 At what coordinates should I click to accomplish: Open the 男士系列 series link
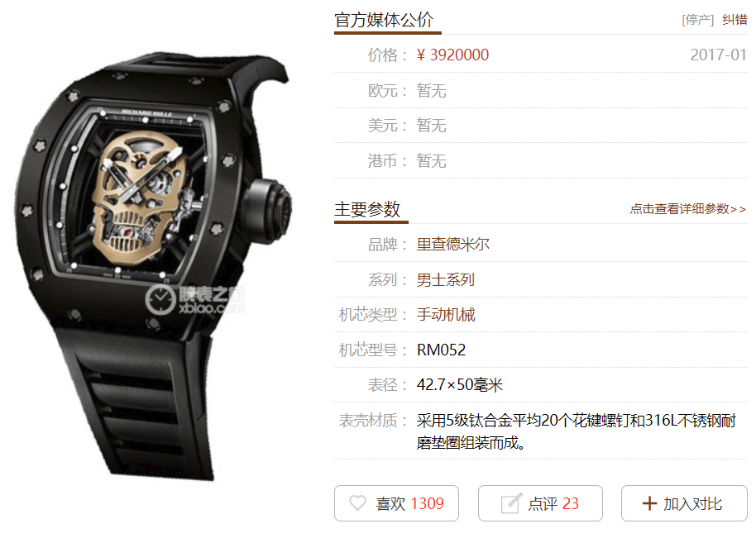446,279
